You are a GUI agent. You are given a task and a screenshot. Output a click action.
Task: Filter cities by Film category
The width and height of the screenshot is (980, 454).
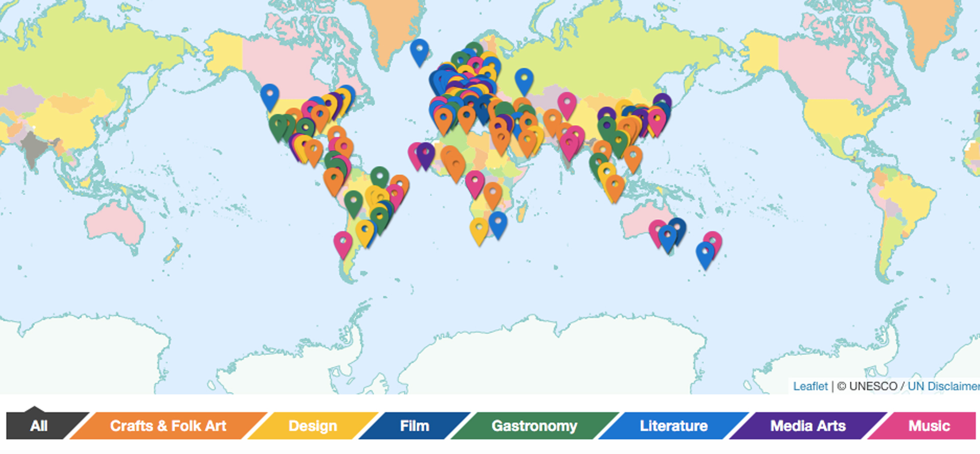414,425
